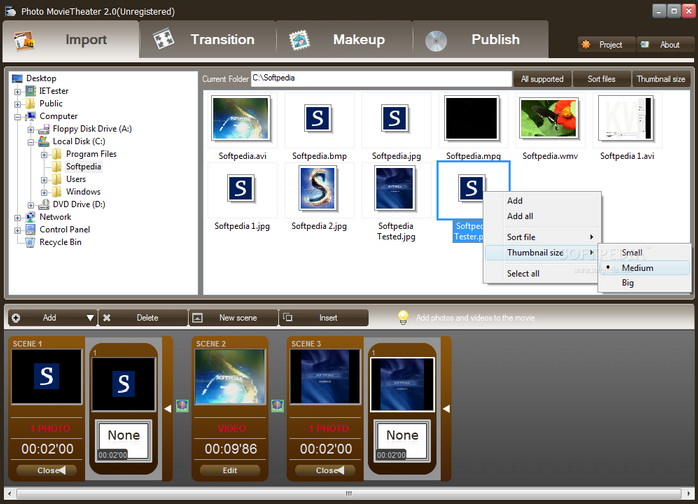Viewport: 698px width, 504px height.
Task: Click the New scene button
Action: pyautogui.click(x=236, y=317)
